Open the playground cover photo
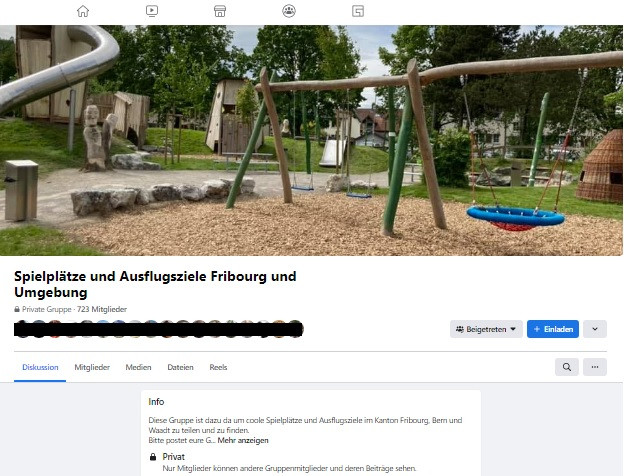The height and width of the screenshot is (476, 624). (x=311, y=140)
